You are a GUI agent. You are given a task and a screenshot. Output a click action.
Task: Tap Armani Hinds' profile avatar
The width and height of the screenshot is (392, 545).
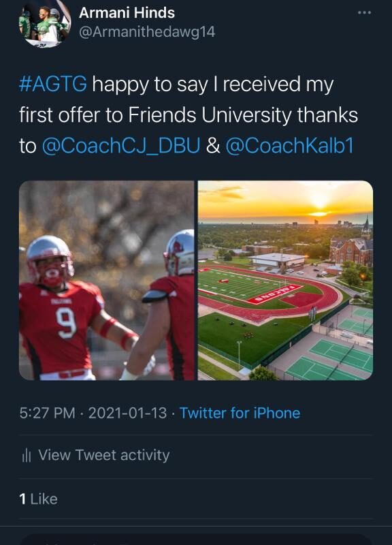(x=44, y=23)
